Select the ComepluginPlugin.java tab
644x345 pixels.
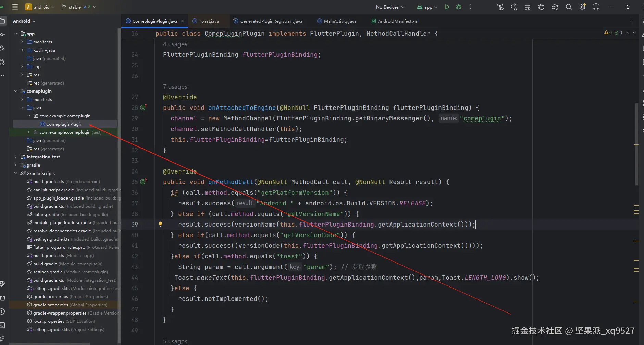155,21
